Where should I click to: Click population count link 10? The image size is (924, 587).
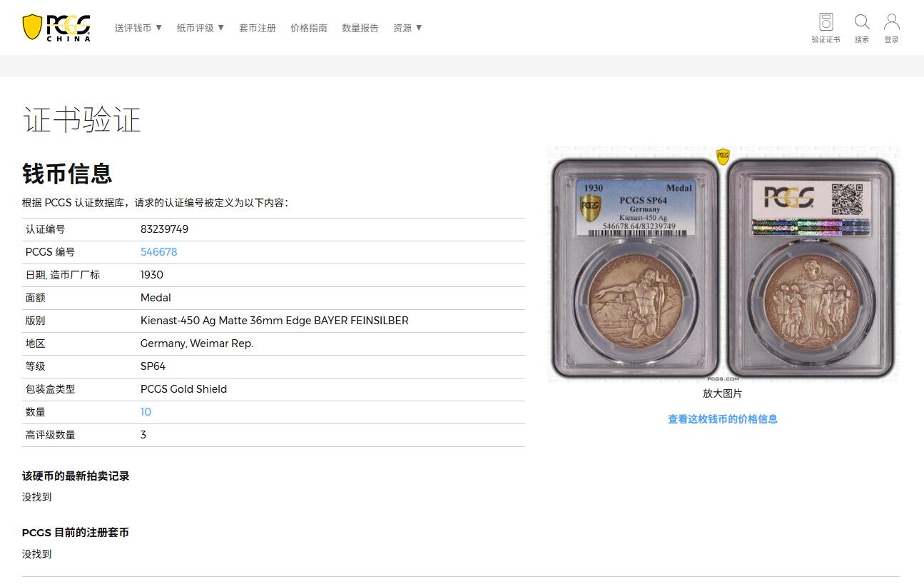pos(146,412)
